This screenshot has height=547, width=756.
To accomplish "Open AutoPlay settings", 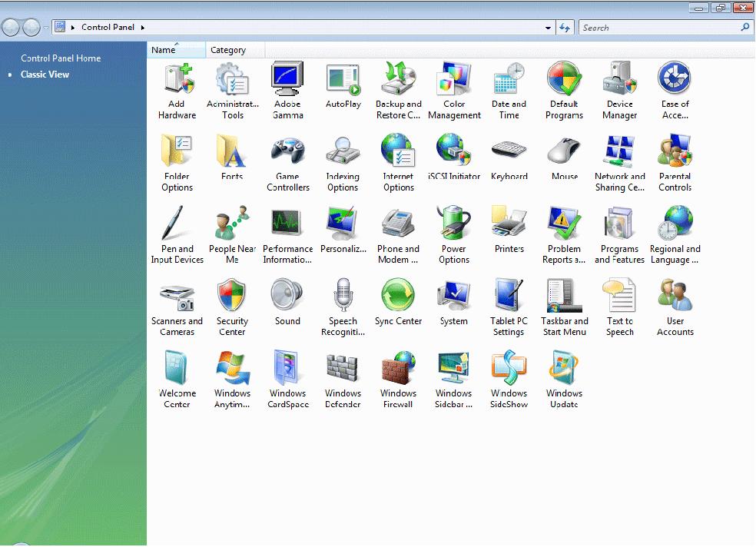I will (x=343, y=85).
